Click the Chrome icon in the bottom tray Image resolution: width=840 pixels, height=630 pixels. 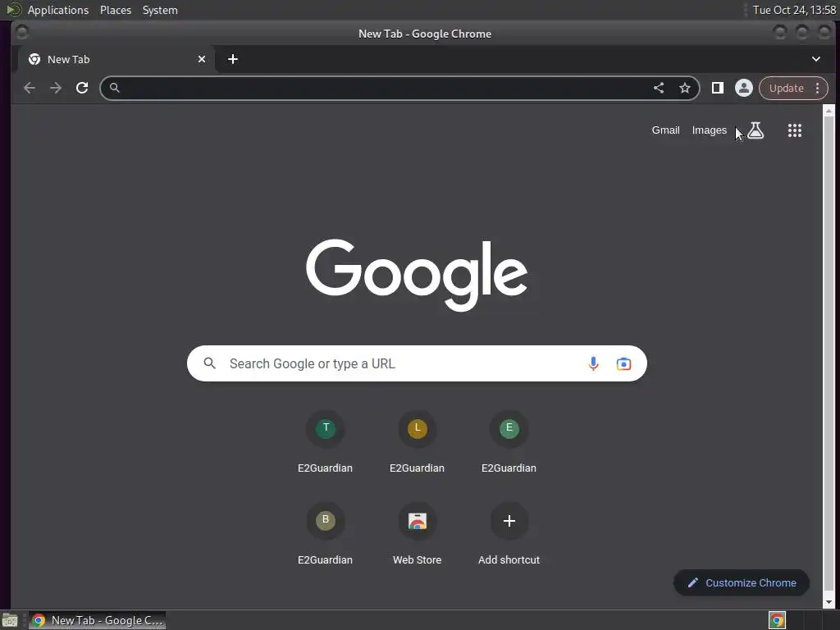[777, 620]
